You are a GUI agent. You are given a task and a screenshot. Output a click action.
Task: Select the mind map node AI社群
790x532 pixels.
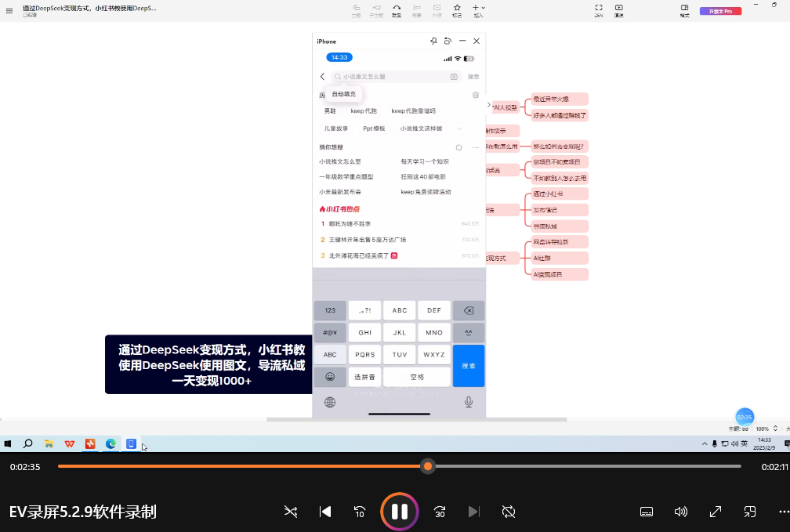560,258
